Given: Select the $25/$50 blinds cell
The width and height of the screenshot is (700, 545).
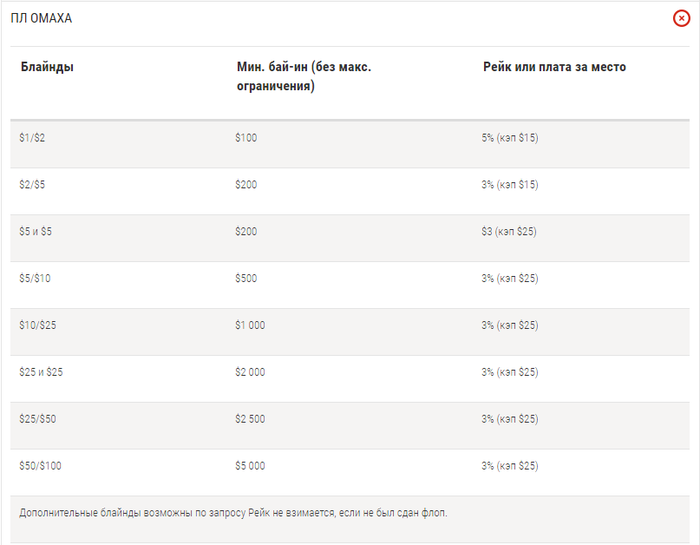Looking at the screenshot, I should tap(38, 419).
